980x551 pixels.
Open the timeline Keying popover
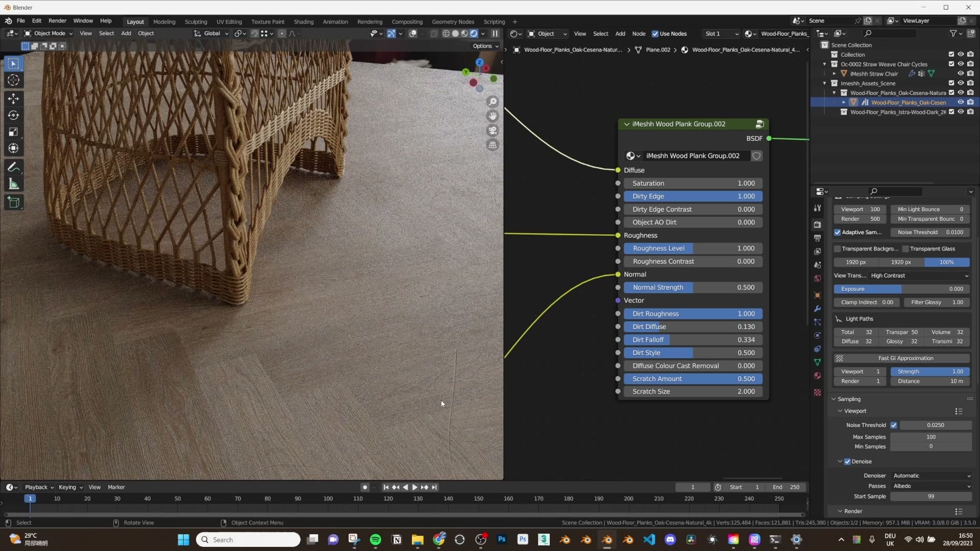[70, 487]
